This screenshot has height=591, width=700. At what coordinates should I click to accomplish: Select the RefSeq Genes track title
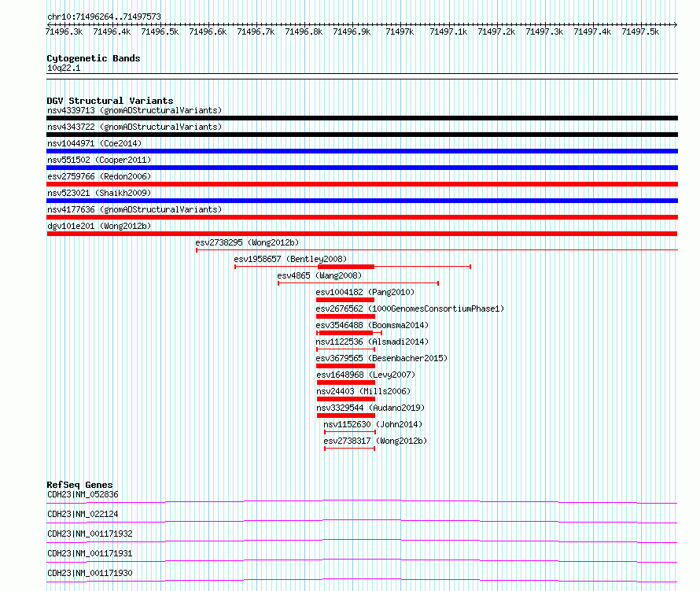(79, 485)
